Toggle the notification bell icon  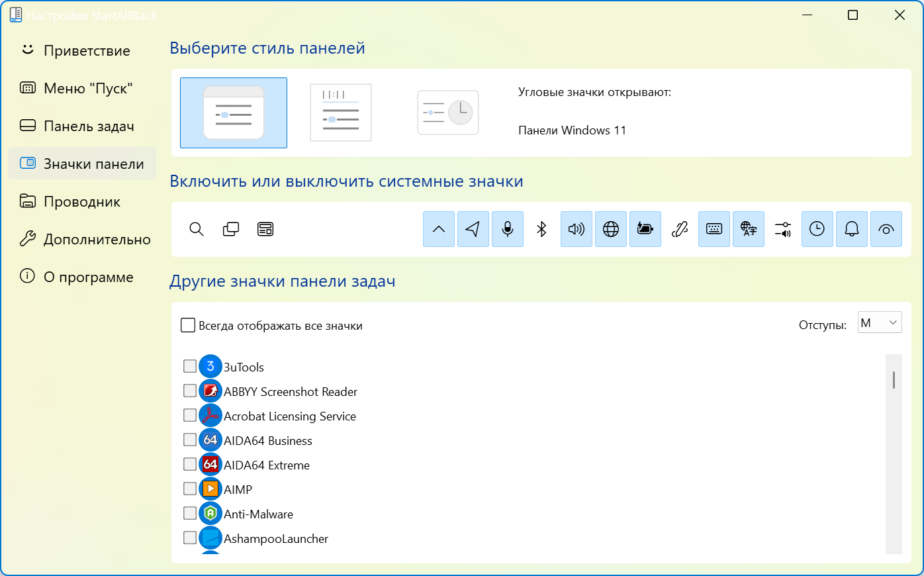point(852,229)
